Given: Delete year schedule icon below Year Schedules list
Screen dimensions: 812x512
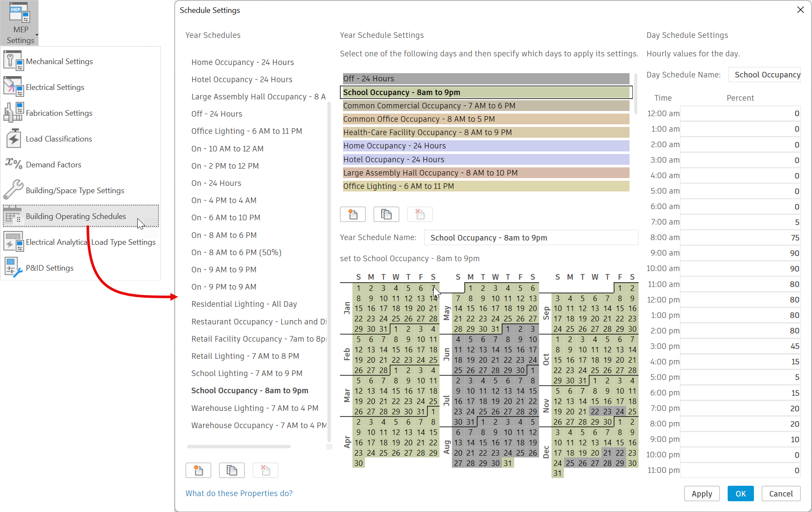Looking at the screenshot, I should (x=266, y=470).
